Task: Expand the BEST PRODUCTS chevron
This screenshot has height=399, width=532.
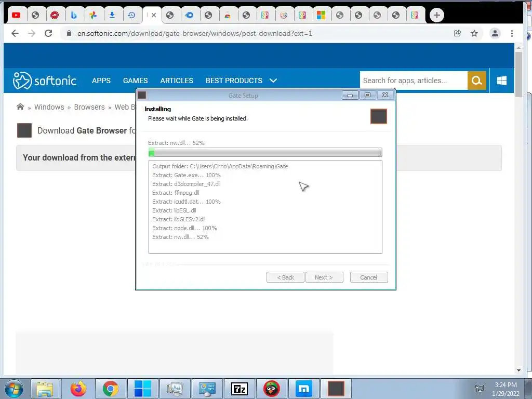Action: pyautogui.click(x=273, y=81)
